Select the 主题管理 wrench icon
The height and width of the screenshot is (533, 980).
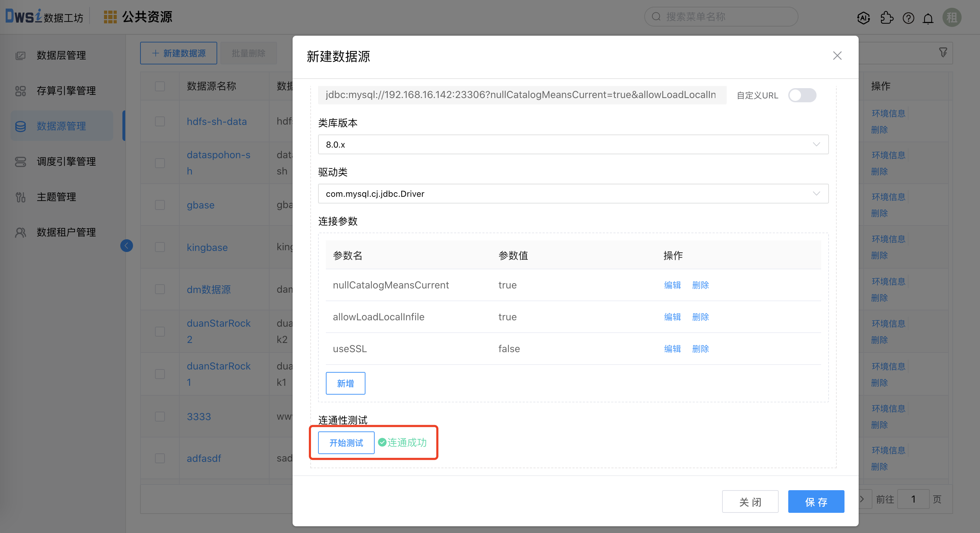point(20,197)
